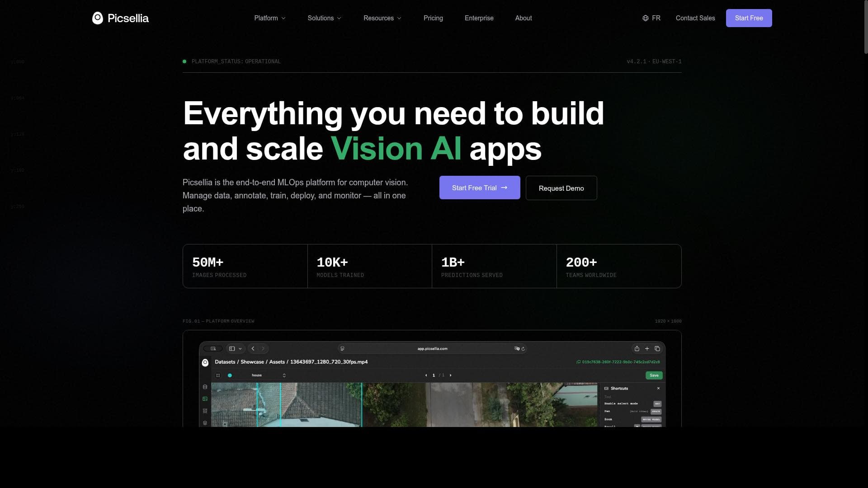The height and width of the screenshot is (488, 868).
Task: Click the bounding box tool icon beside the cyan dot
Action: click(218, 375)
